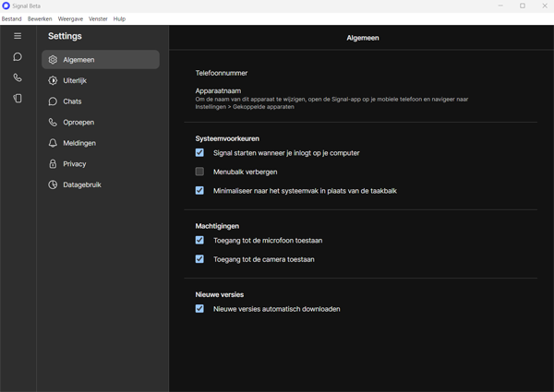This screenshot has height=392, width=554.
Task: Minimize the Signal Beta window
Action: (500, 6)
